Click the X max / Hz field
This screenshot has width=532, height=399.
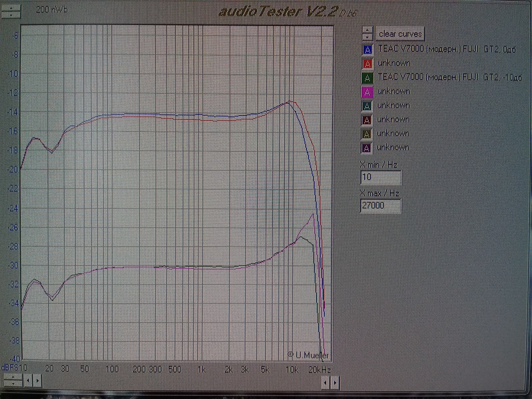point(380,206)
